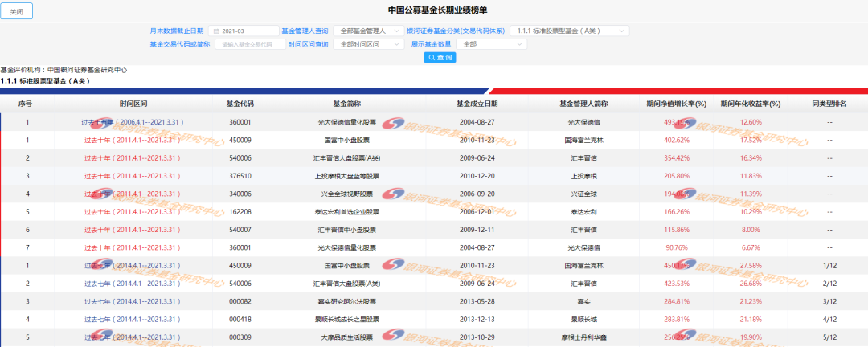Viewport: 868px width, 347px height.
Task: Click fund name 嘉实研究阿尔法股票
Action: coord(346,302)
